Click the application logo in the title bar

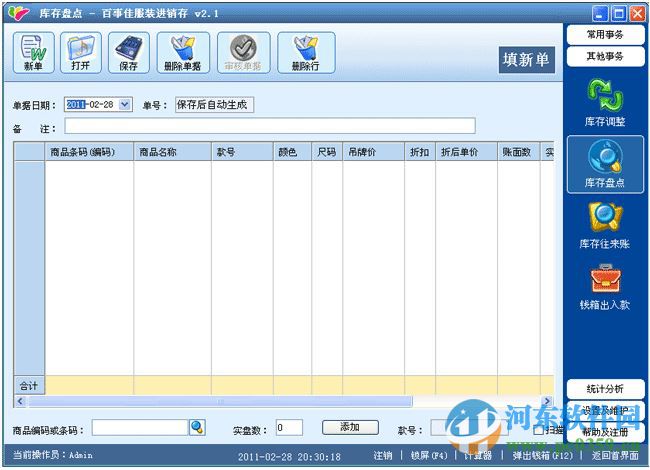(x=19, y=13)
